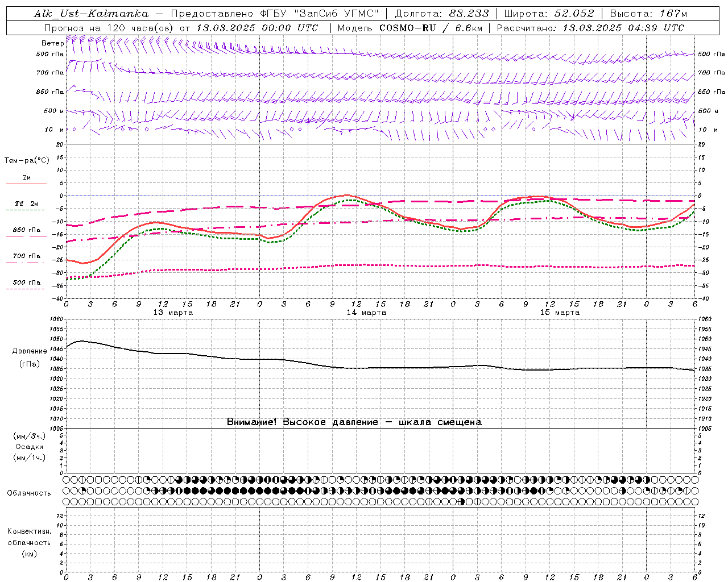Select the latitude value Широта: 52.052
728x582 pixels.
click(x=549, y=14)
